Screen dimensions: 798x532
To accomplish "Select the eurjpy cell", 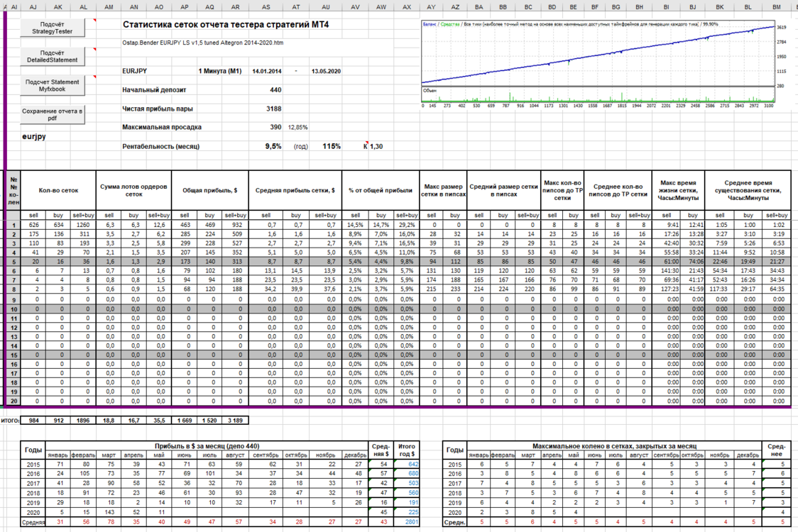I will coord(34,136).
